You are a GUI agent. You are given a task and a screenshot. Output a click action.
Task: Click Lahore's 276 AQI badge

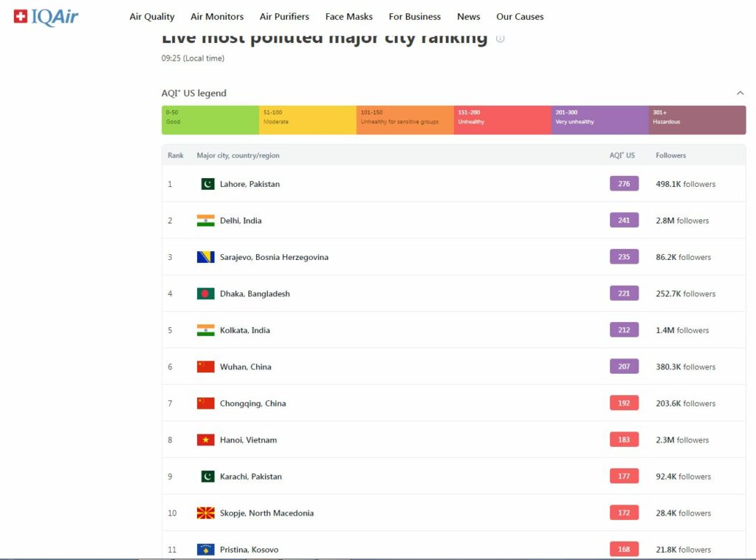click(x=624, y=184)
